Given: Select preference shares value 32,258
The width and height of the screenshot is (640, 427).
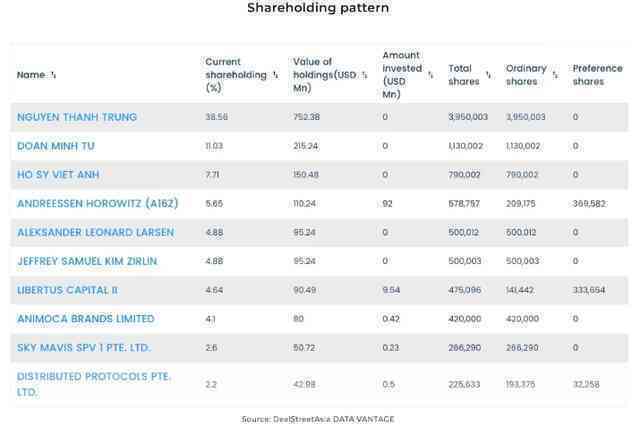Looking at the screenshot, I should [586, 385].
